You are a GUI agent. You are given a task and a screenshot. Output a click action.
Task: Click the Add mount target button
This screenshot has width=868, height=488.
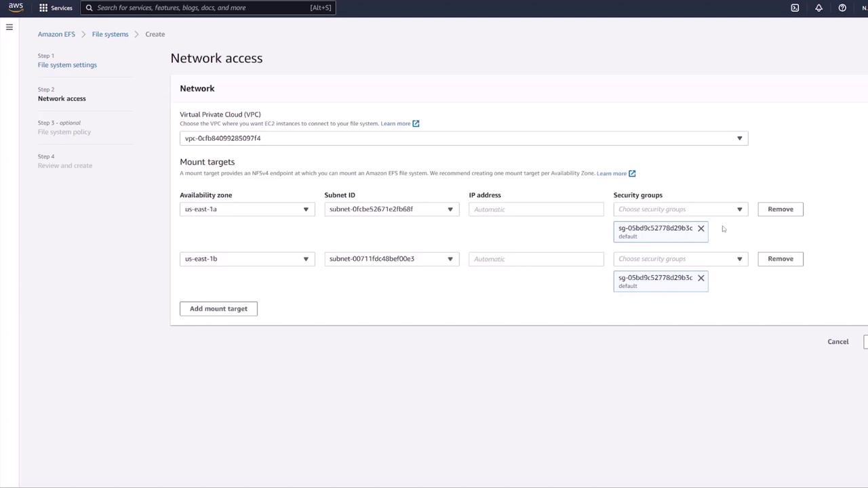tap(218, 309)
